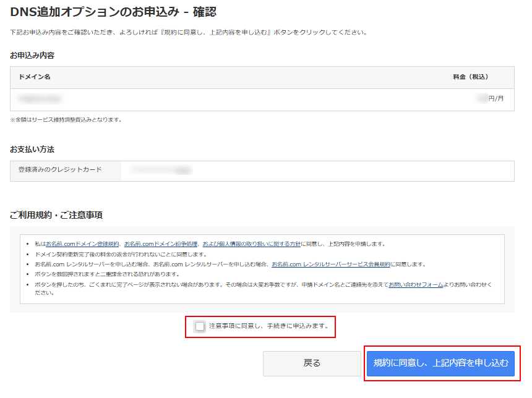
Task: Open the お名前.comドメイン登録規約 link
Action: (x=83, y=244)
